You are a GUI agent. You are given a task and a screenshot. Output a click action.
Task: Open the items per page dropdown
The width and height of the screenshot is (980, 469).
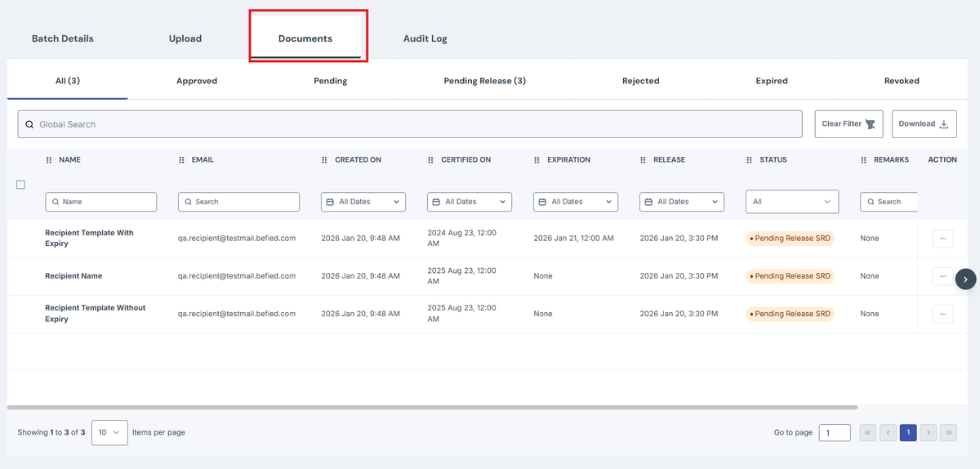109,432
